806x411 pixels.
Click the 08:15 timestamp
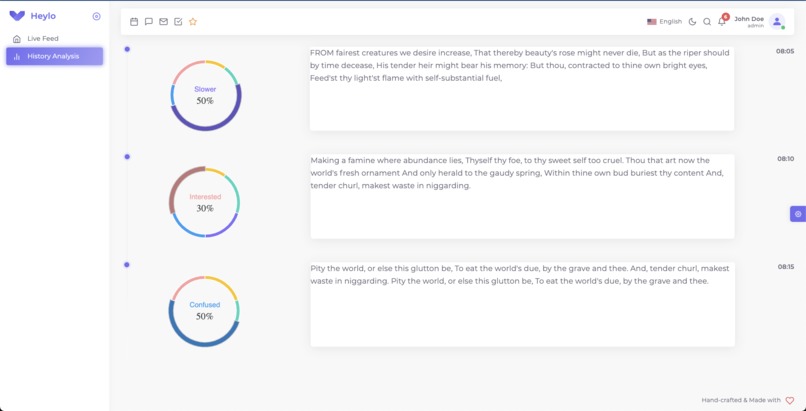785,267
